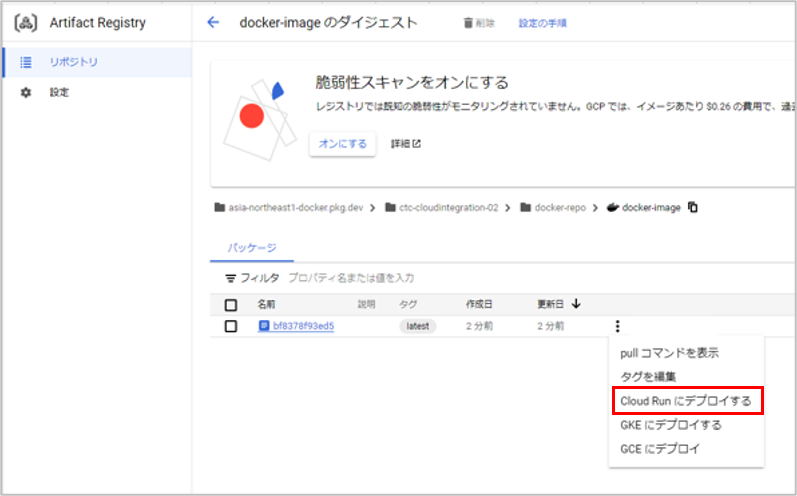Click the Artifact Registry title text
The width and height of the screenshot is (797, 496).
[98, 23]
